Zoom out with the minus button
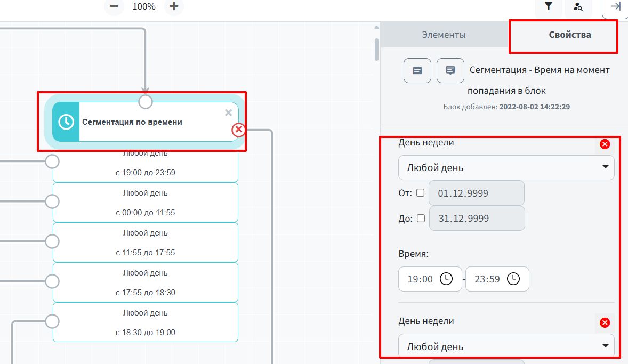The width and height of the screenshot is (628, 364). [x=114, y=6]
